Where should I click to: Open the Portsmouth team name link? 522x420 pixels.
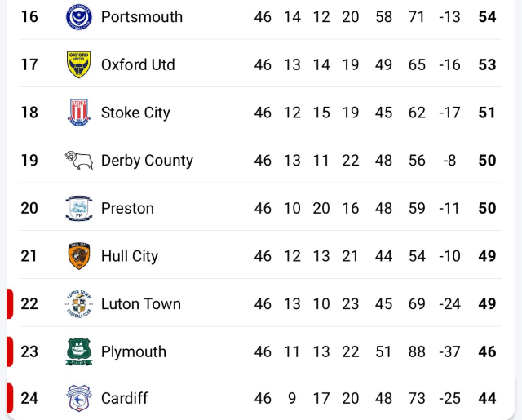[141, 17]
